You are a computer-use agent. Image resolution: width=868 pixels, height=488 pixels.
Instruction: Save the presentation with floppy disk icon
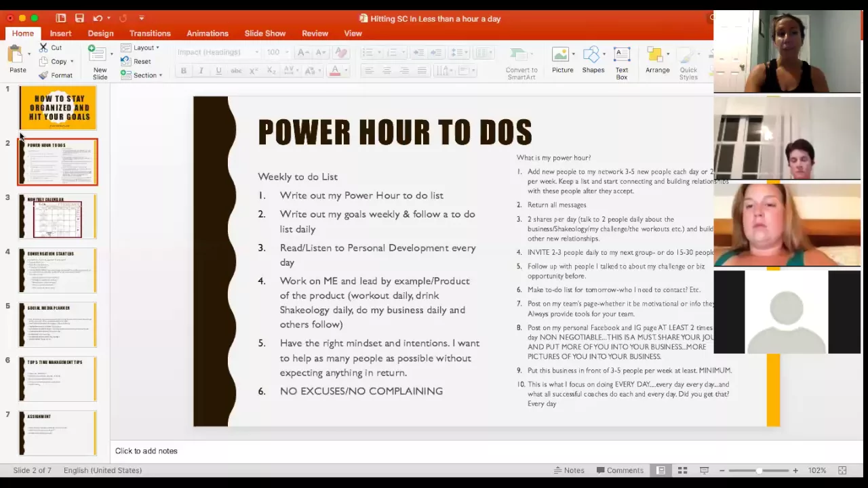coord(79,18)
